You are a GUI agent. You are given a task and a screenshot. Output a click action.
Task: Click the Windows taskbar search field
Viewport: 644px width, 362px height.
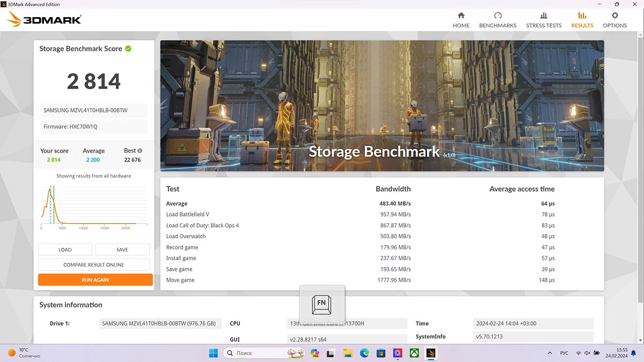point(258,353)
